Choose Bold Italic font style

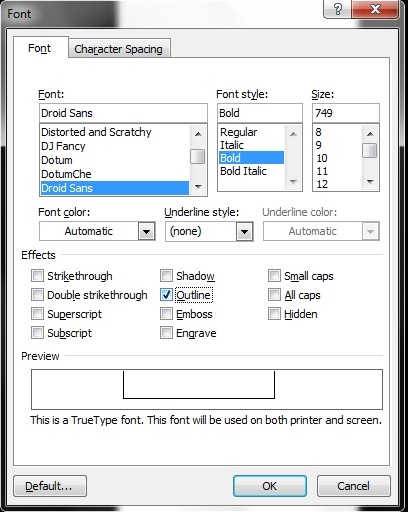click(x=251, y=171)
